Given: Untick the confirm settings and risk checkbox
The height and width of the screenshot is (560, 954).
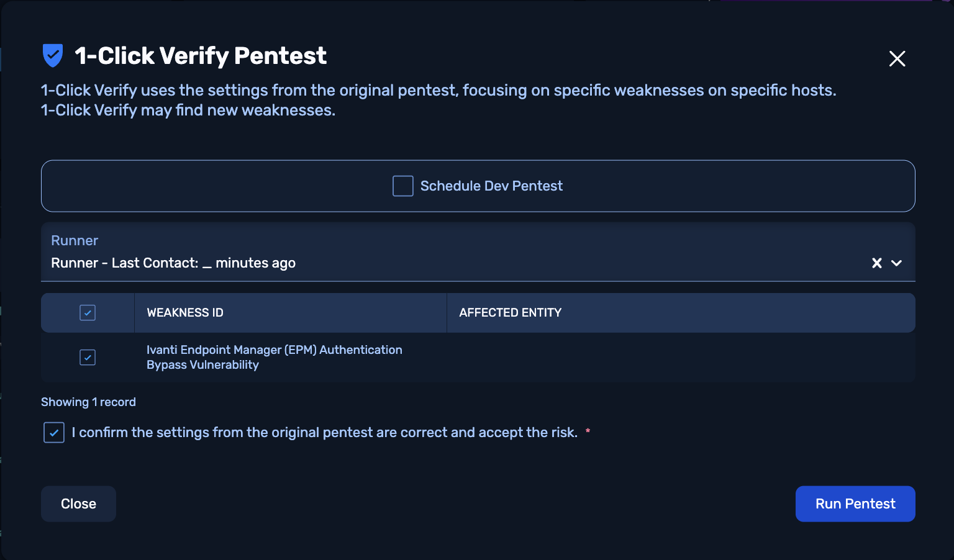Looking at the screenshot, I should 54,433.
